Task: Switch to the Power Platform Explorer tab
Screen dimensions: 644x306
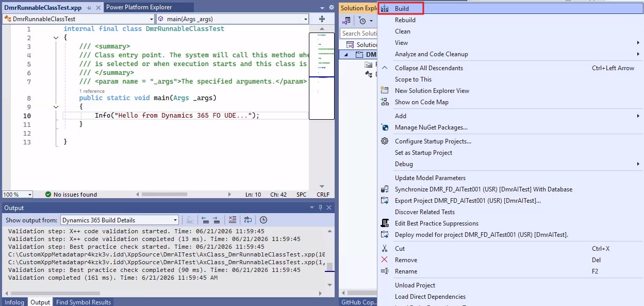Action: point(139,7)
